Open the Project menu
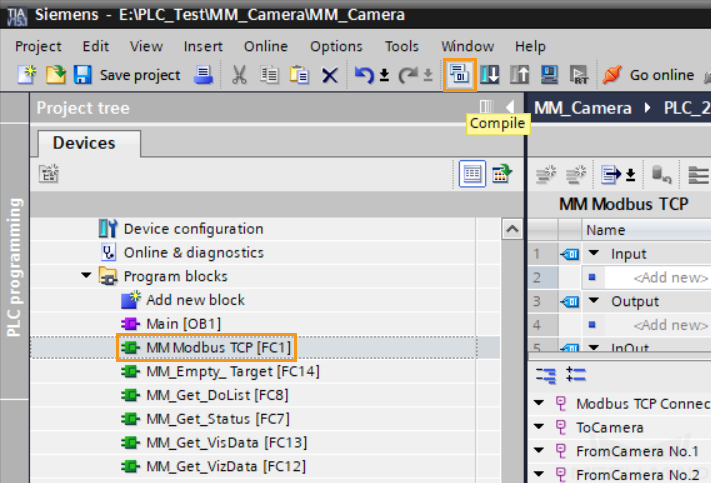This screenshot has width=711, height=483. [x=38, y=46]
